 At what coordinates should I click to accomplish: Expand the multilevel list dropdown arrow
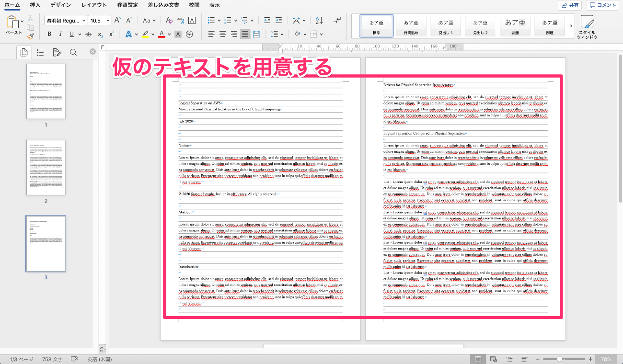pos(252,21)
